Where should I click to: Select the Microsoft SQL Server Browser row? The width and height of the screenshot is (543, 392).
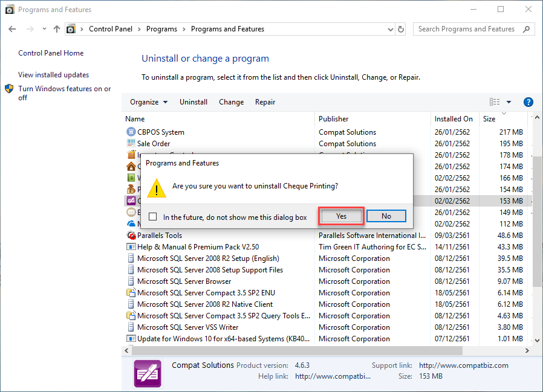[328, 281]
